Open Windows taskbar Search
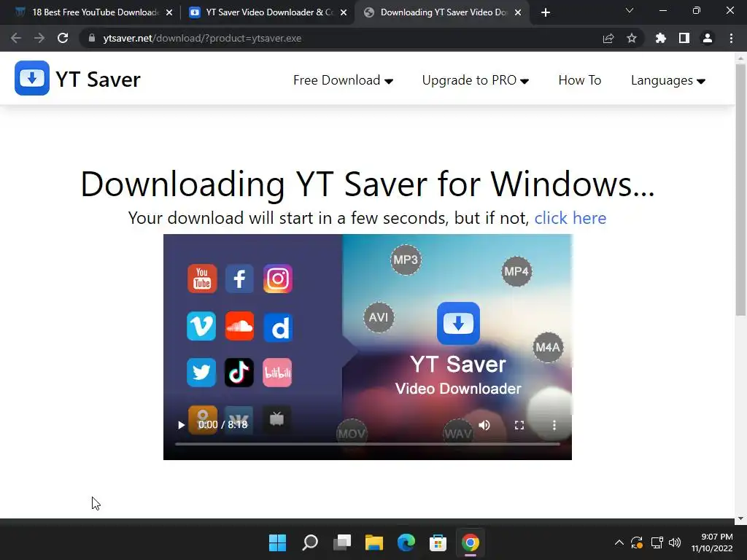The height and width of the screenshot is (560, 747). coord(309,542)
